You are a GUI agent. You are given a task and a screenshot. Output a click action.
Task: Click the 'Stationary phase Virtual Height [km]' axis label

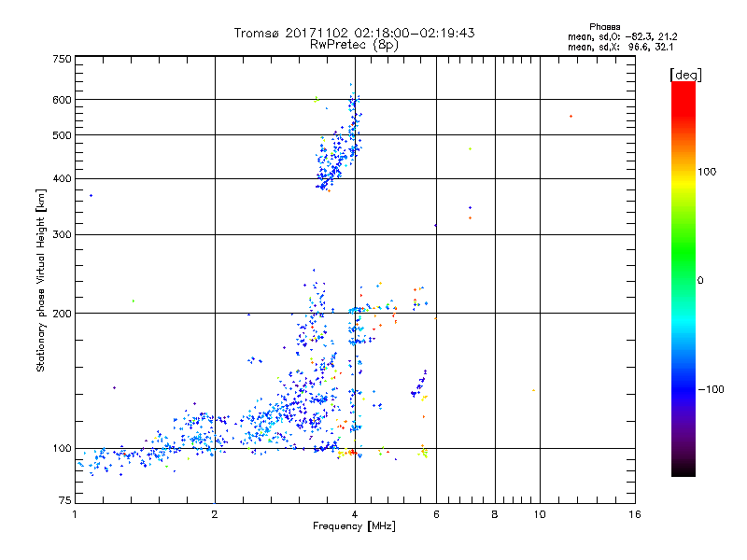coord(41,280)
